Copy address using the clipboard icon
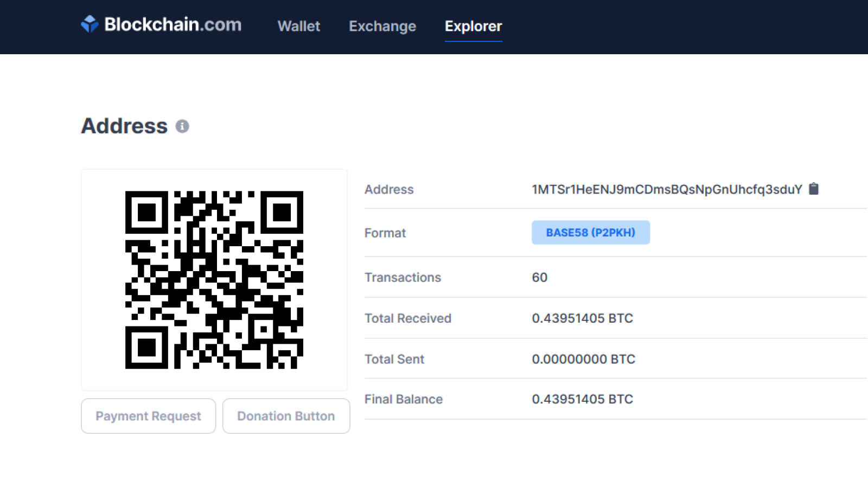The width and height of the screenshot is (868, 488). click(814, 189)
